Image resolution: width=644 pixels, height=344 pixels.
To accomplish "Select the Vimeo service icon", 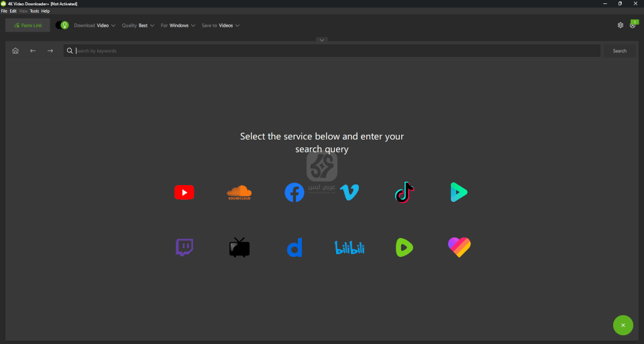I will point(350,192).
